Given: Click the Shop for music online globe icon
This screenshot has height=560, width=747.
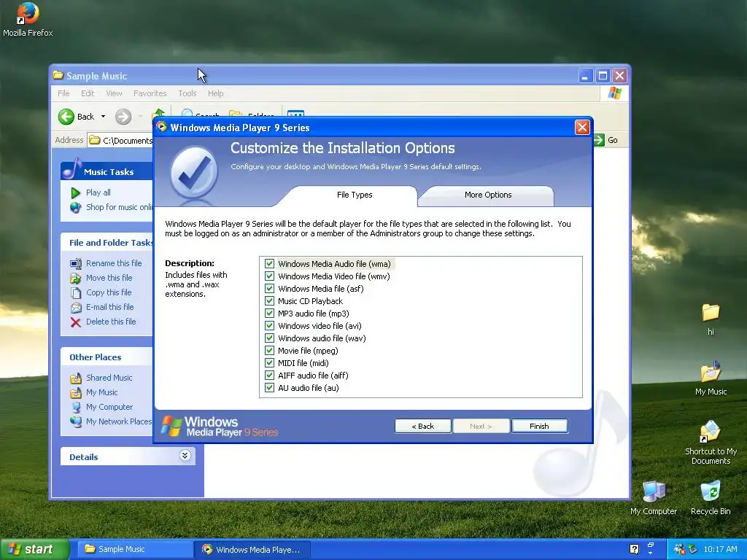Looking at the screenshot, I should pyautogui.click(x=75, y=208).
